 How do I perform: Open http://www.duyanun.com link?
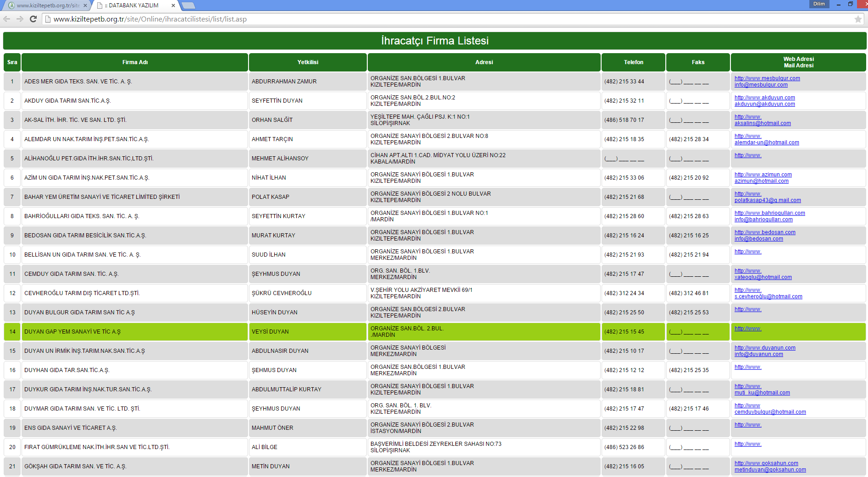[765, 348]
